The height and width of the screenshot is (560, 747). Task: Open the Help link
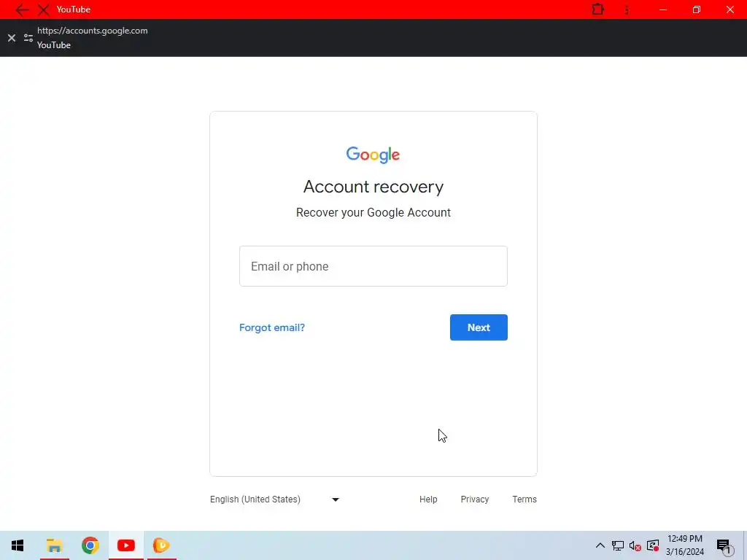(428, 499)
